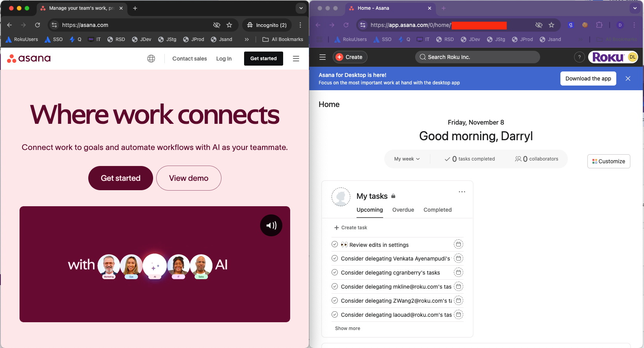Image resolution: width=644 pixels, height=348 pixels.
Task: Click the site info icon beside https://asana.com
Action: tap(54, 25)
